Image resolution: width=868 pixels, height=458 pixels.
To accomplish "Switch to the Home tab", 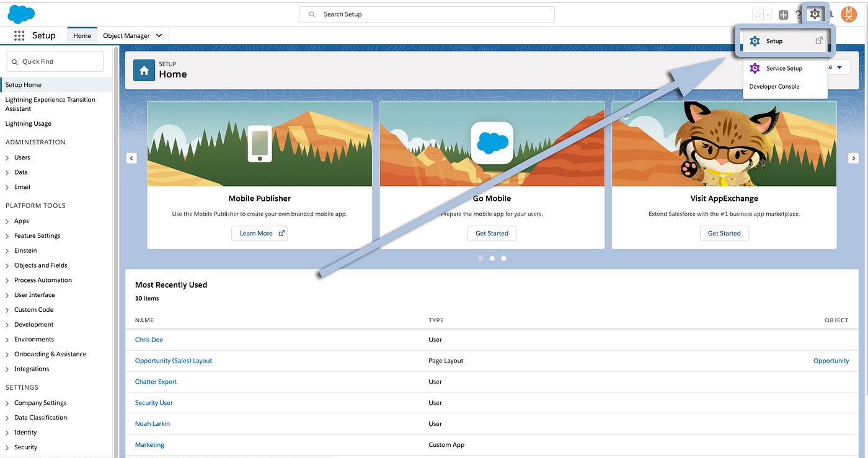I will click(82, 36).
